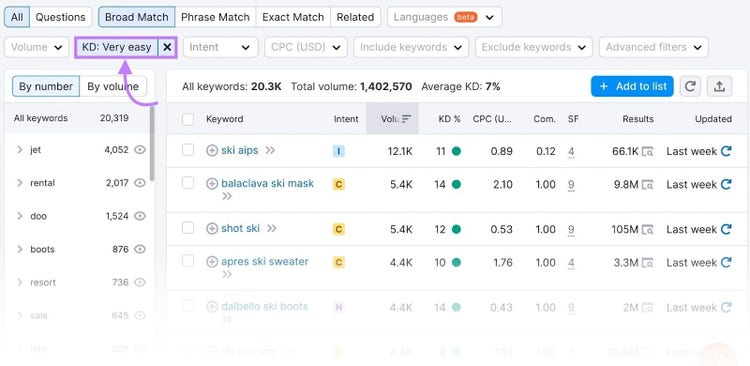The image size is (750, 366).
Task: Click the Add to list button
Action: click(632, 87)
